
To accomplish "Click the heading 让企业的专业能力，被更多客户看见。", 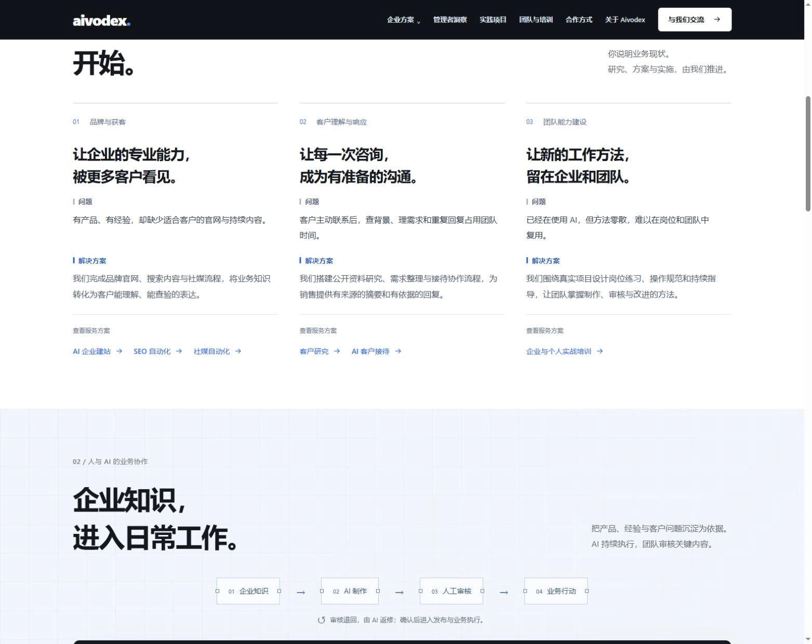I will pyautogui.click(x=132, y=166).
